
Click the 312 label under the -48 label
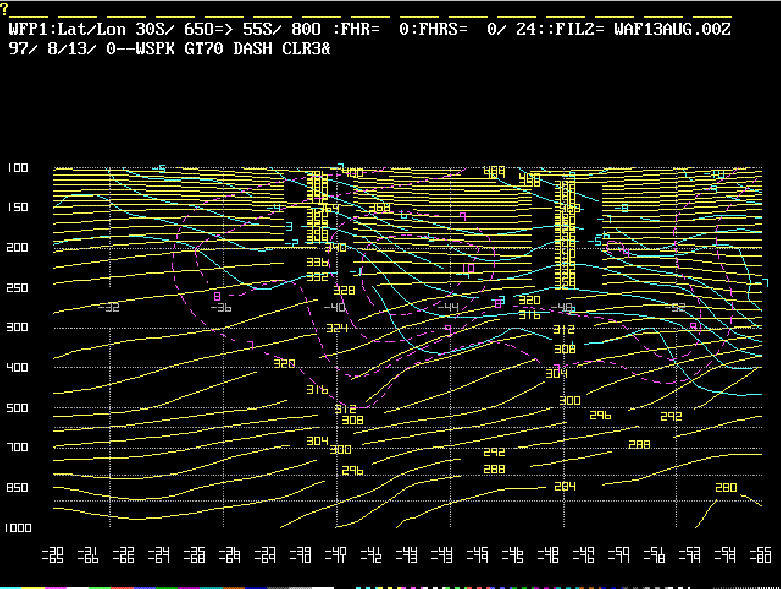click(564, 330)
